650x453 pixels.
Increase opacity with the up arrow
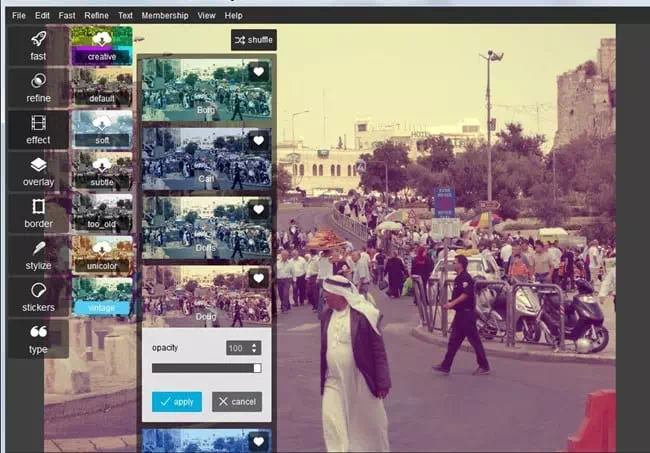(255, 345)
